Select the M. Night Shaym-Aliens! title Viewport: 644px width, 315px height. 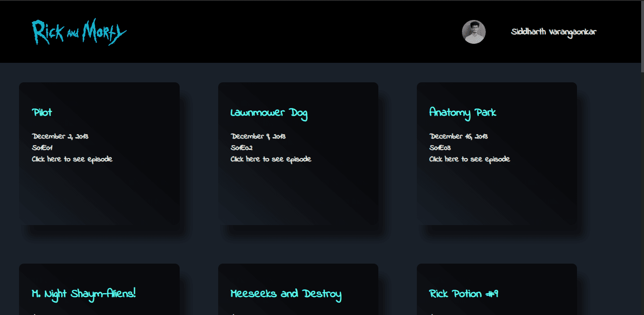click(84, 294)
